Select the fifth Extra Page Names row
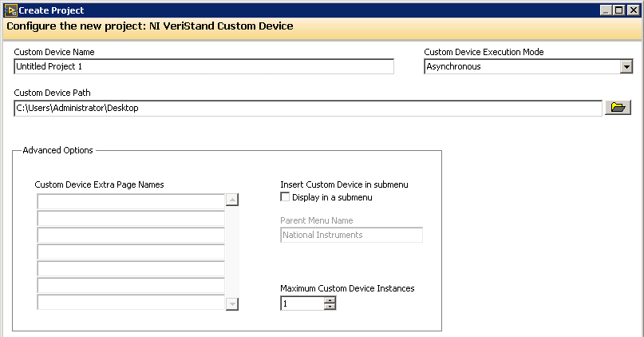Screen dimensions: 644x337 tap(131, 269)
